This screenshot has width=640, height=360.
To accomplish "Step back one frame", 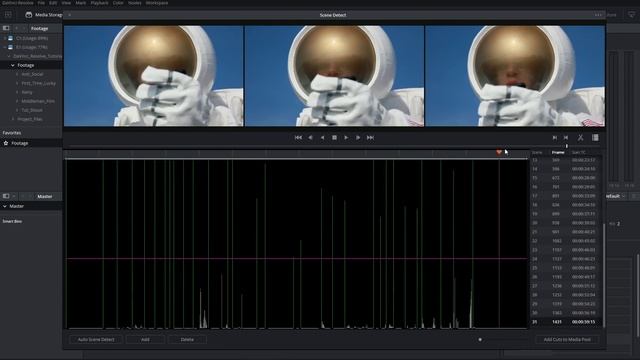I will coord(310,138).
